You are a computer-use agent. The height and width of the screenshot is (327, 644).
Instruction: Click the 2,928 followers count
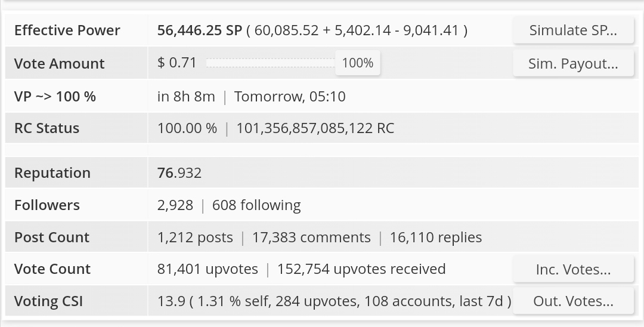pos(175,205)
